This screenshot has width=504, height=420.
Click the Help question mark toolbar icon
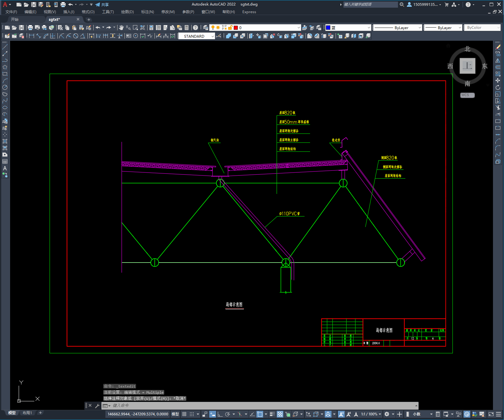pos(195,28)
